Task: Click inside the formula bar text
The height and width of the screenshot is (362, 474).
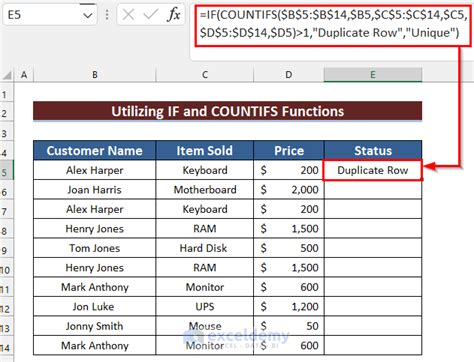Action: point(333,24)
